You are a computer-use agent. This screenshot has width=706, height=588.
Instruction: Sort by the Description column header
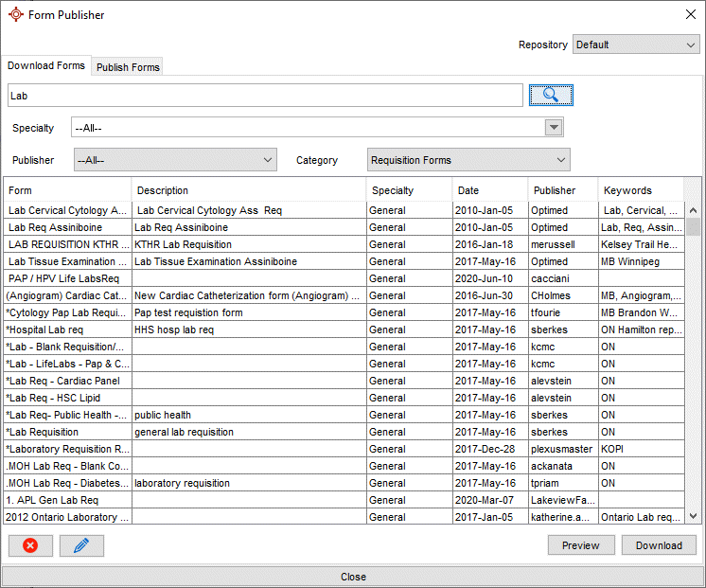pyautogui.click(x=249, y=190)
